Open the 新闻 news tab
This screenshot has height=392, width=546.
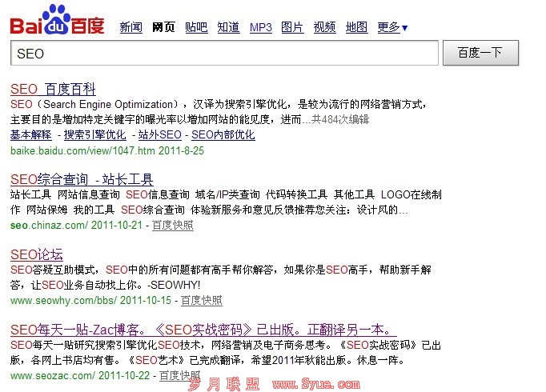click(x=131, y=27)
